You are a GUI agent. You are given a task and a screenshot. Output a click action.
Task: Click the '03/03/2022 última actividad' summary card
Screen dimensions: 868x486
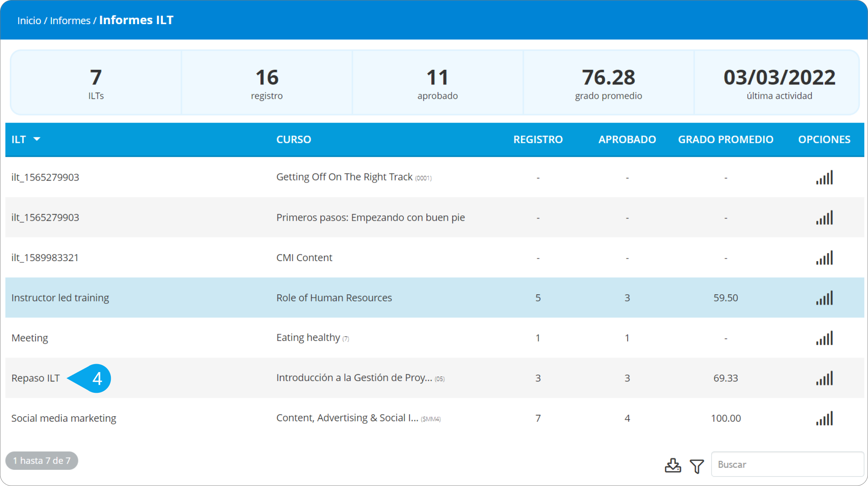coord(777,83)
